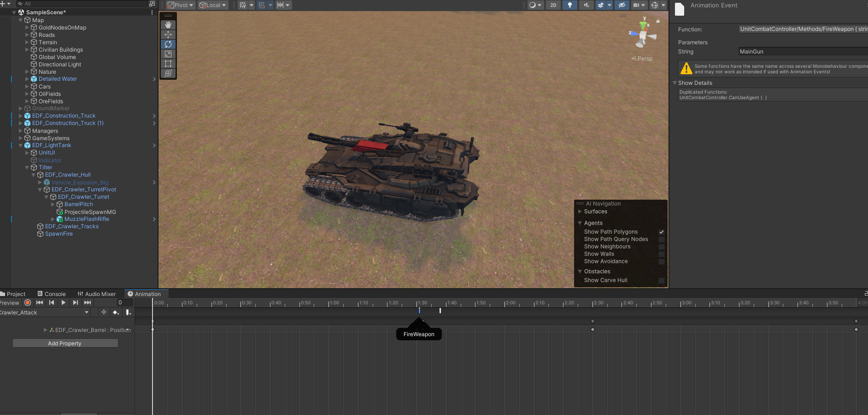Toggle Show Path Polygons checkbox
Screen dimensions: 868x415
pos(661,232)
